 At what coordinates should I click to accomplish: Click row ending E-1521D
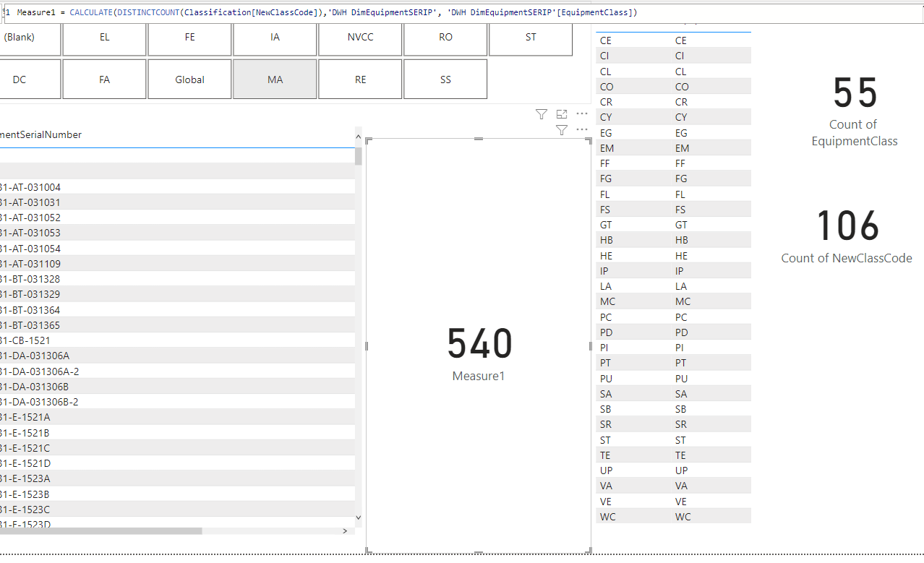pyautogui.click(x=177, y=463)
